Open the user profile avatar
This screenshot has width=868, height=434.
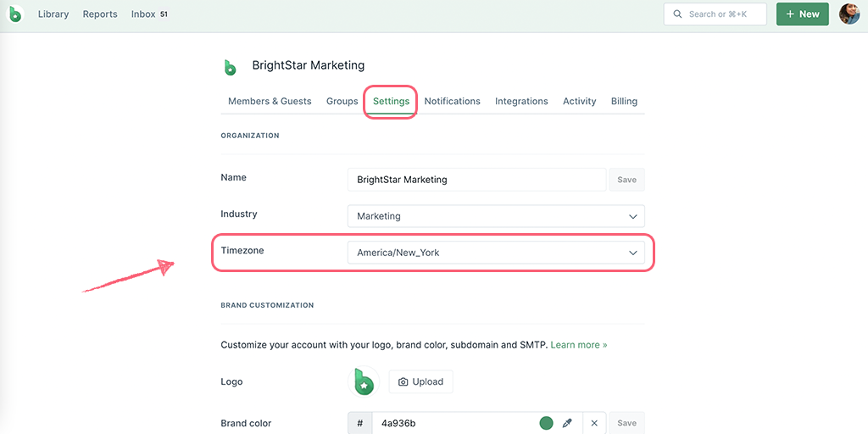point(849,14)
